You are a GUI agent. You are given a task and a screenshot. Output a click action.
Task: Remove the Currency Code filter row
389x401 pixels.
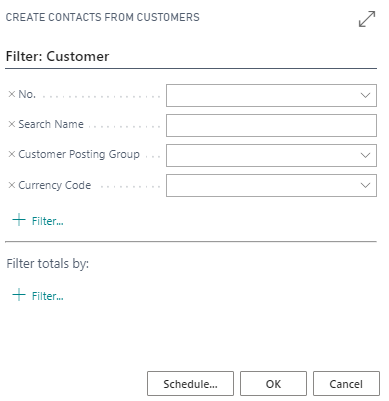pos(12,185)
